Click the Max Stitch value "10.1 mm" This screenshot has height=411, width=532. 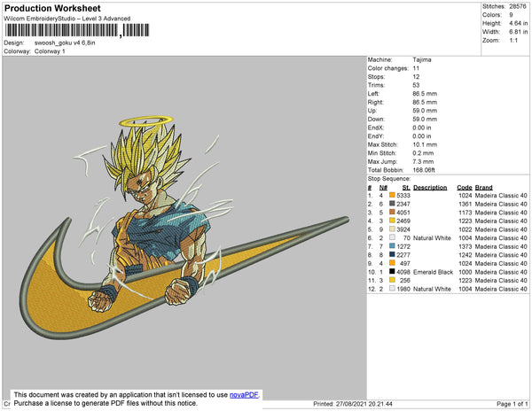pyautogui.click(x=425, y=144)
